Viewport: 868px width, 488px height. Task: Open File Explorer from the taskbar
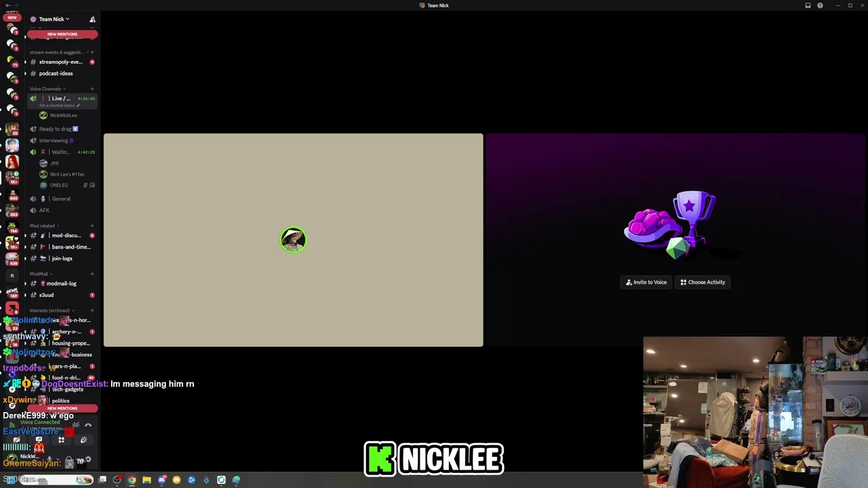click(146, 480)
